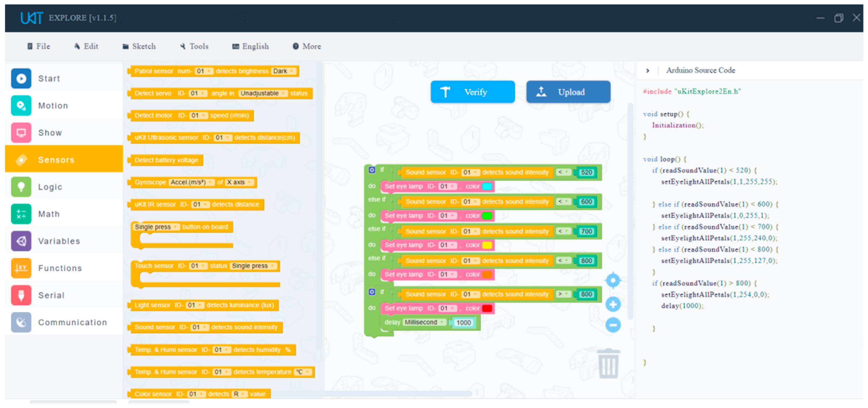Toggle the first if block's gear mutator
This screenshot has height=408, width=868.
click(x=372, y=170)
